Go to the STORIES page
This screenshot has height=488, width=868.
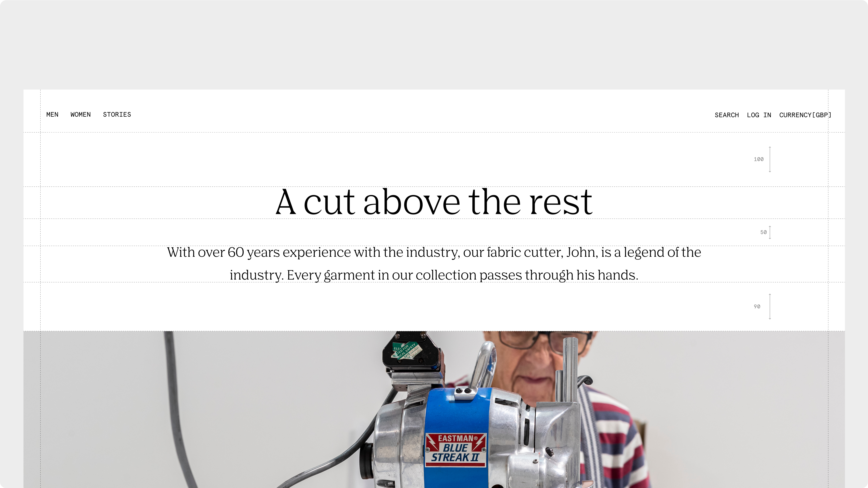coord(117,114)
